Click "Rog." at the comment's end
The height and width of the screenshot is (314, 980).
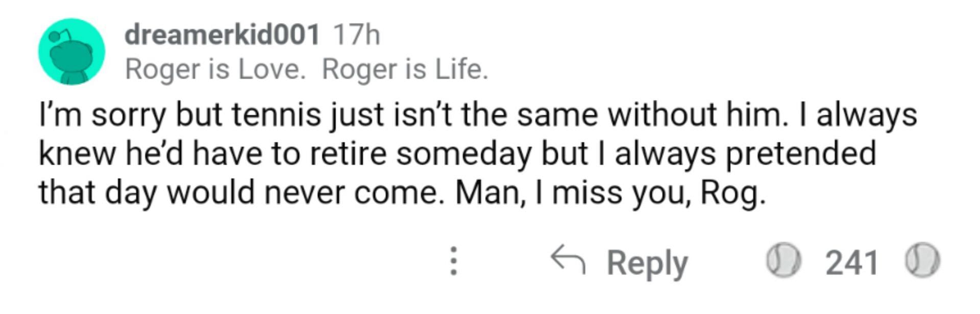tap(733, 193)
